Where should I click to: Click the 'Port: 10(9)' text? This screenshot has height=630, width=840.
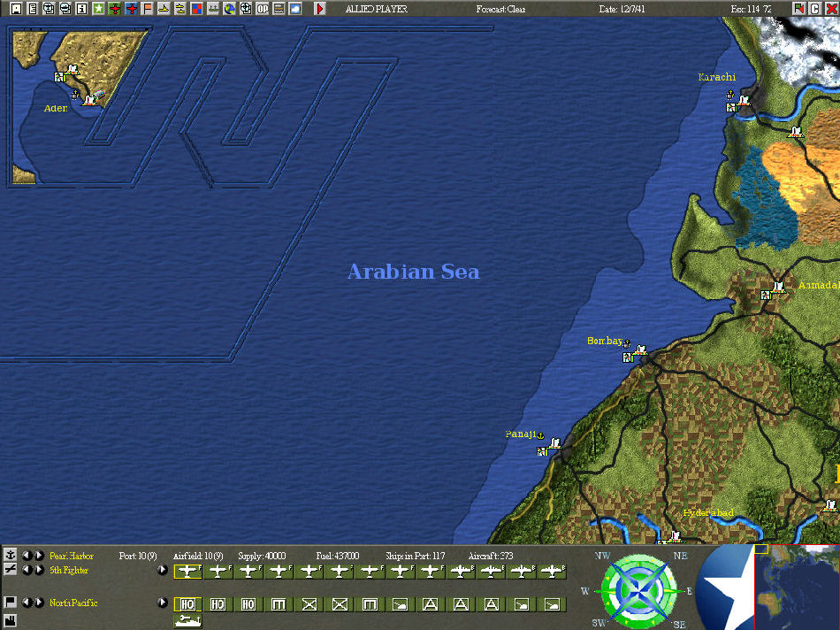[138, 556]
